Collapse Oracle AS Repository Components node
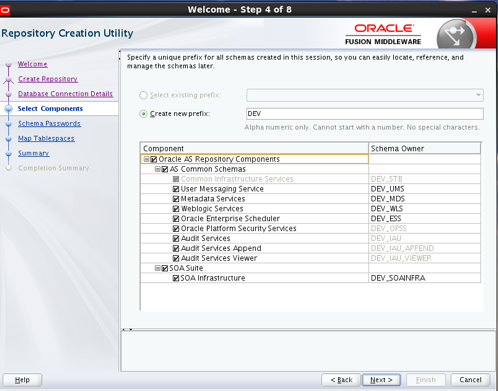Screen dimensions: 498x391 pos(146,159)
